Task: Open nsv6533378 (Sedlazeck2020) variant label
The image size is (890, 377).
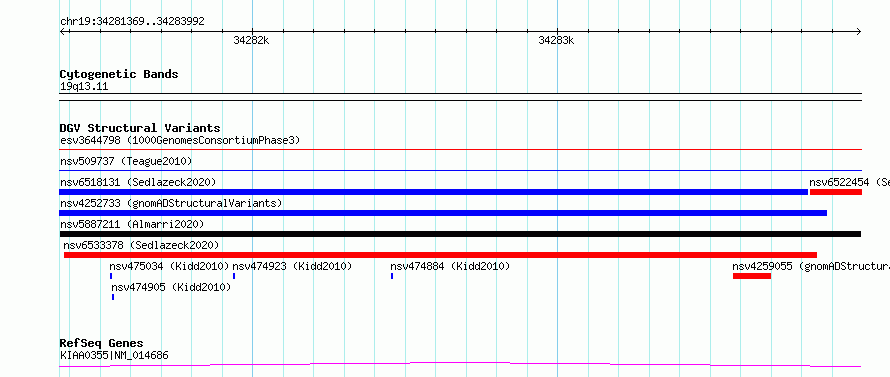Action: tap(141, 245)
